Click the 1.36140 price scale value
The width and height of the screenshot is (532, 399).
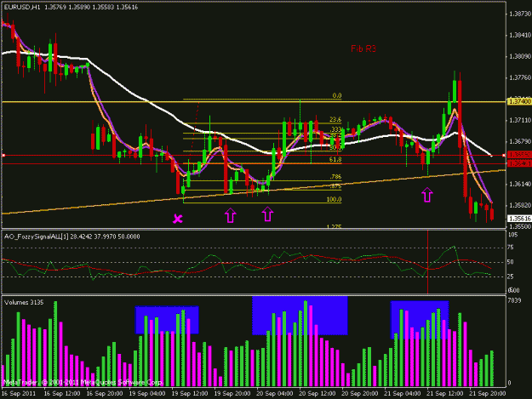pos(520,184)
